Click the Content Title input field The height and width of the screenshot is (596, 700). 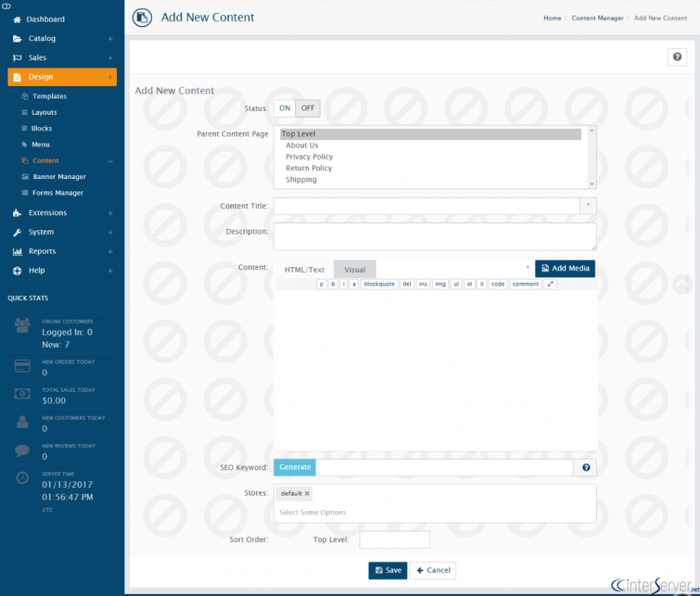pos(427,206)
